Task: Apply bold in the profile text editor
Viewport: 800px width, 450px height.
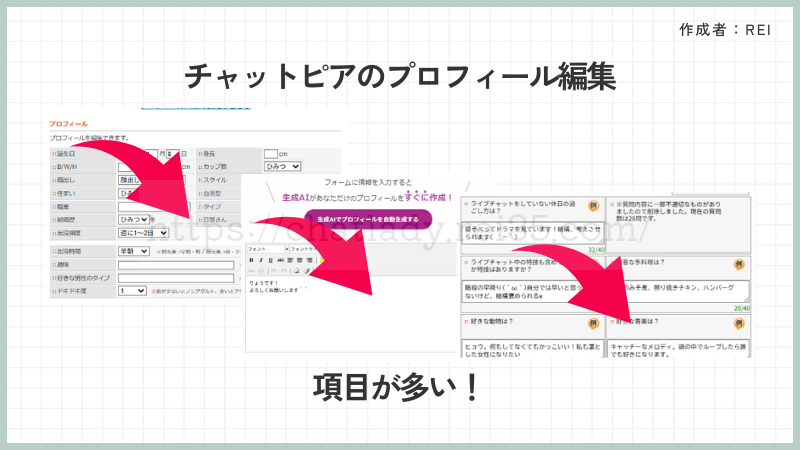Action: point(252,260)
